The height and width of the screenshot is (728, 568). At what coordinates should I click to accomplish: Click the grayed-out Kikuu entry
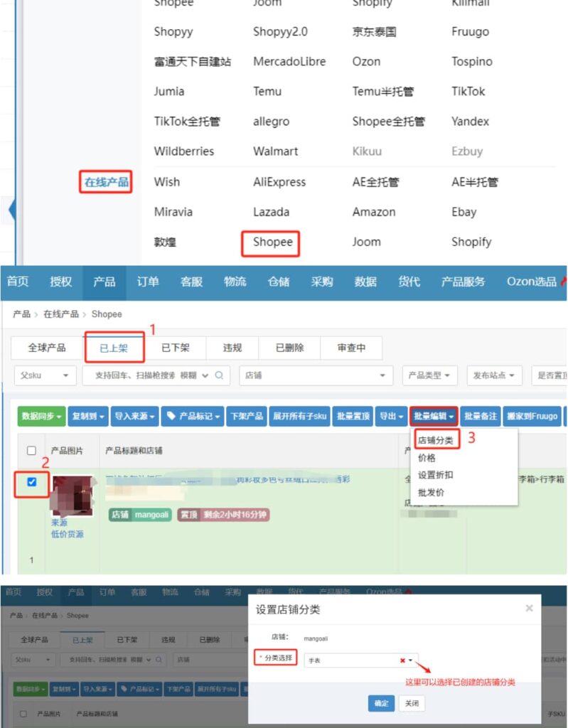[367, 151]
